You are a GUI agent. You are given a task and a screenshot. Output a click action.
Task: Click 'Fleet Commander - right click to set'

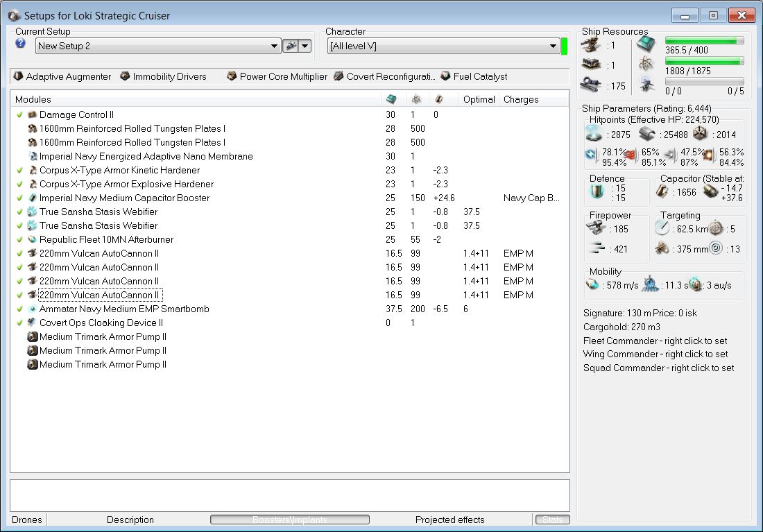(655, 341)
